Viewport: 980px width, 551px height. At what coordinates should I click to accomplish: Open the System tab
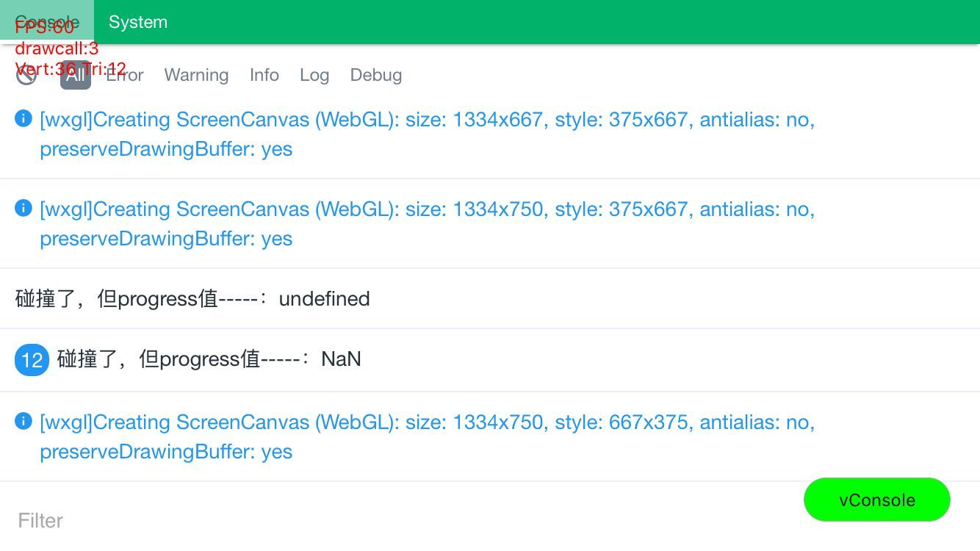click(x=138, y=22)
